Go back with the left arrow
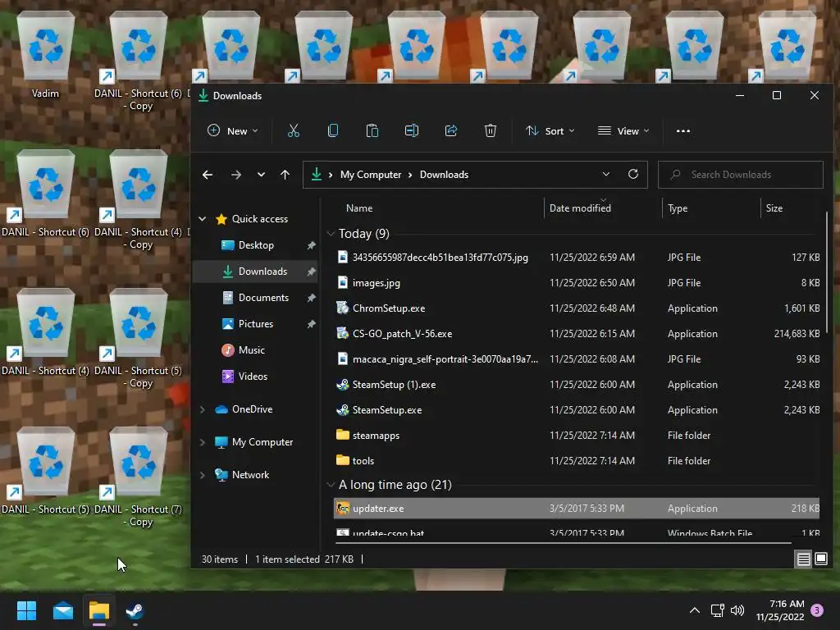Viewport: 840px width, 630px height. pos(208,175)
